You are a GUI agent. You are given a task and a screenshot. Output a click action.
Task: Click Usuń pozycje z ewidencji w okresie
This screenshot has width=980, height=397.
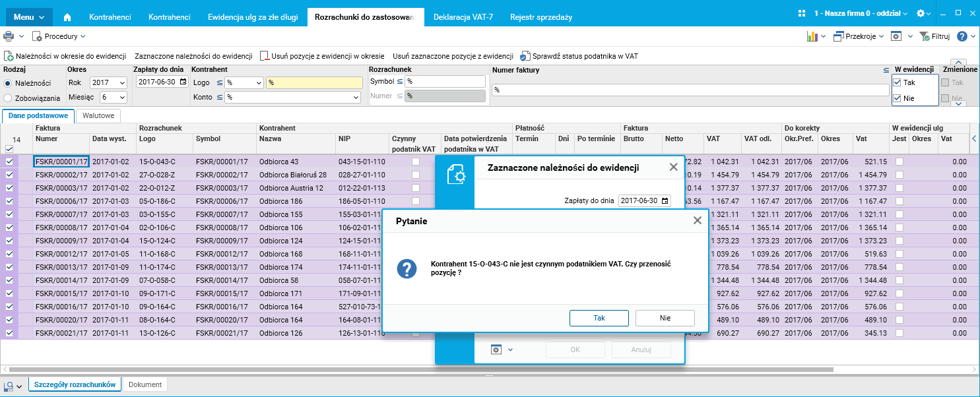321,57
